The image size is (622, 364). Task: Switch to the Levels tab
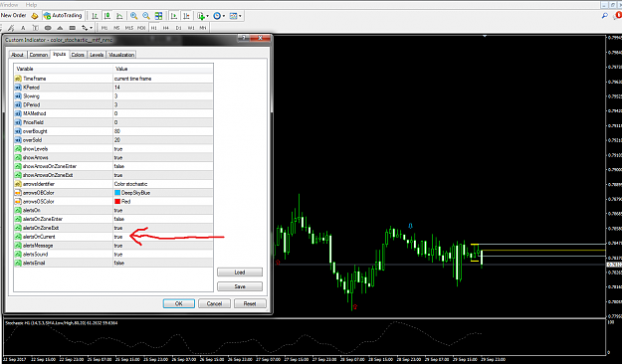[97, 55]
